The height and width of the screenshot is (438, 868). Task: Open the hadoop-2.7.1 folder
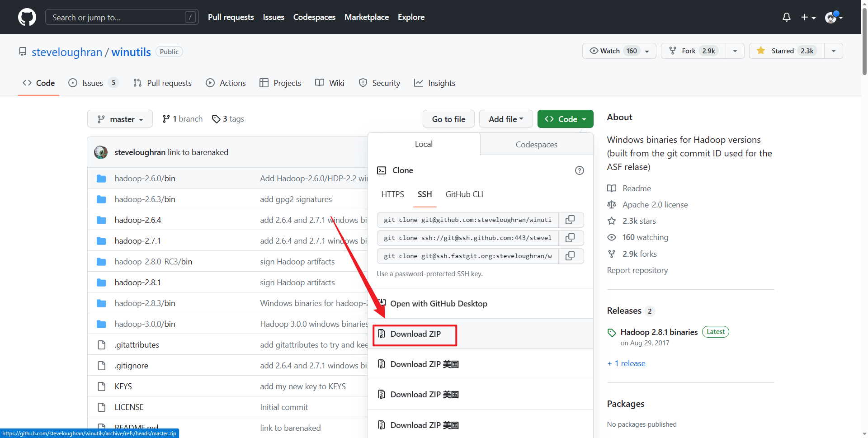pyautogui.click(x=138, y=241)
